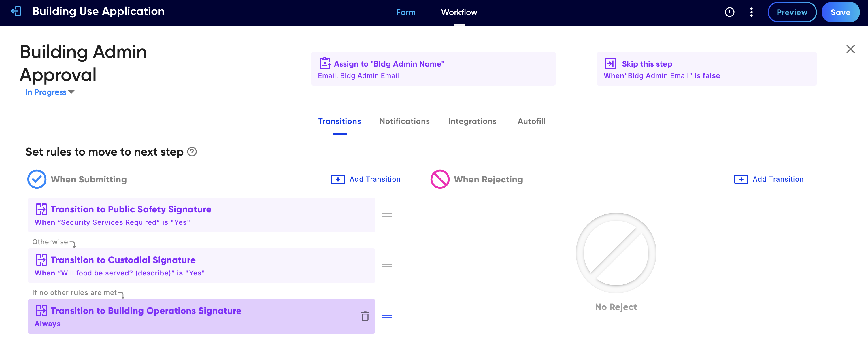Click the Save button
Image resolution: width=868 pixels, height=355 pixels.
click(x=840, y=12)
